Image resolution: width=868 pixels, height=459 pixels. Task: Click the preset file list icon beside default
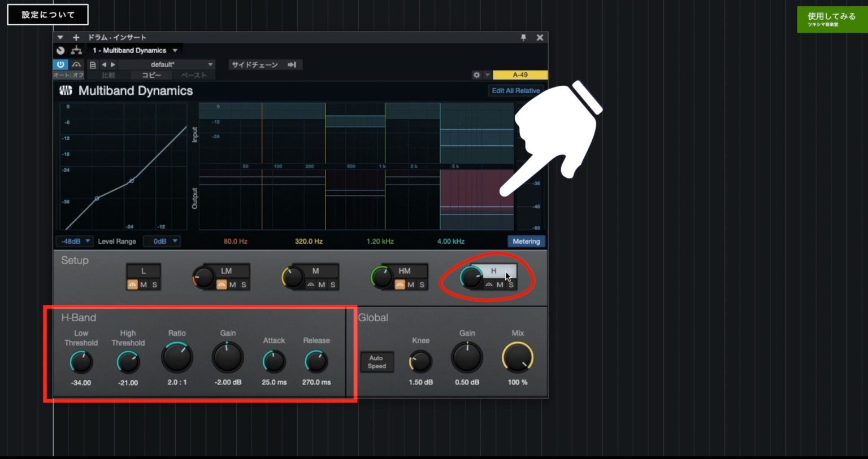click(x=93, y=64)
